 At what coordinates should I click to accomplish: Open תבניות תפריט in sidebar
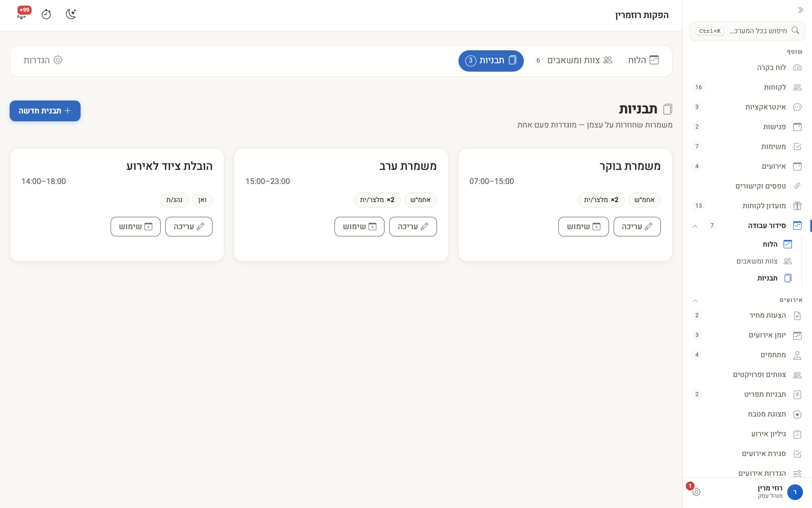747,395
